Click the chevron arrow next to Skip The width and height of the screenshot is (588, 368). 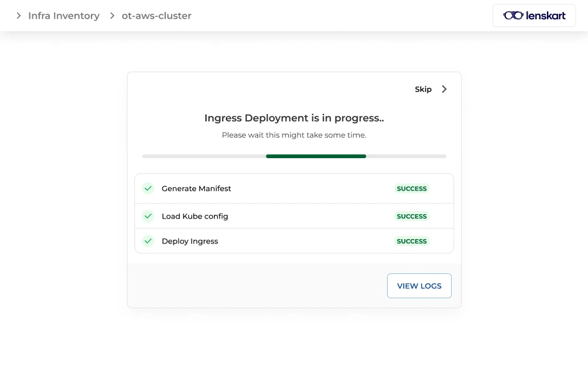point(444,89)
